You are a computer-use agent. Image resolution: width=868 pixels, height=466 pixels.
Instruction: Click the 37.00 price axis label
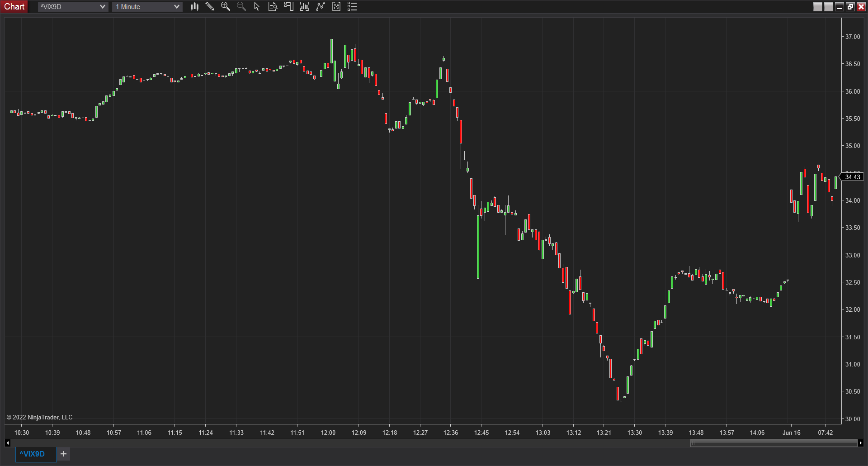point(853,37)
